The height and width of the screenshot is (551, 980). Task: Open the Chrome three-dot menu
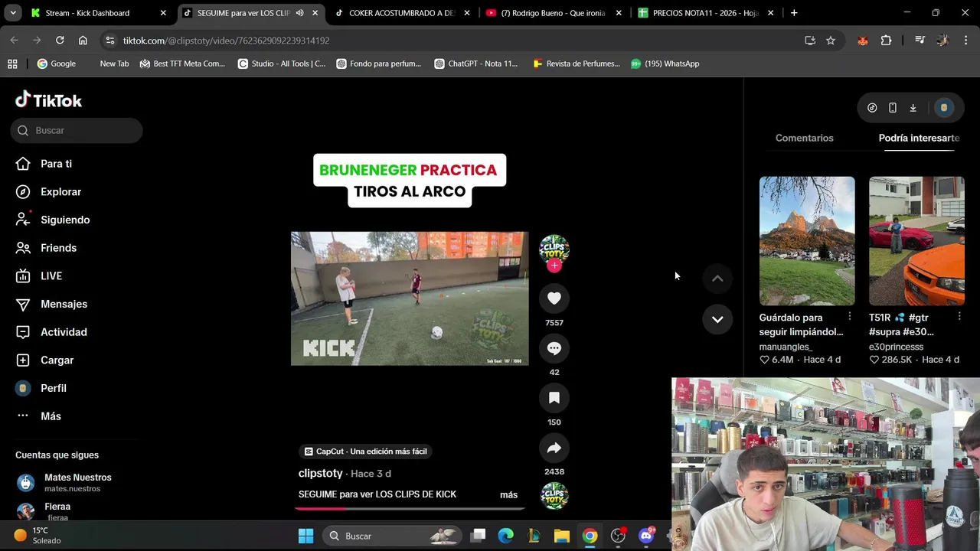tap(965, 41)
